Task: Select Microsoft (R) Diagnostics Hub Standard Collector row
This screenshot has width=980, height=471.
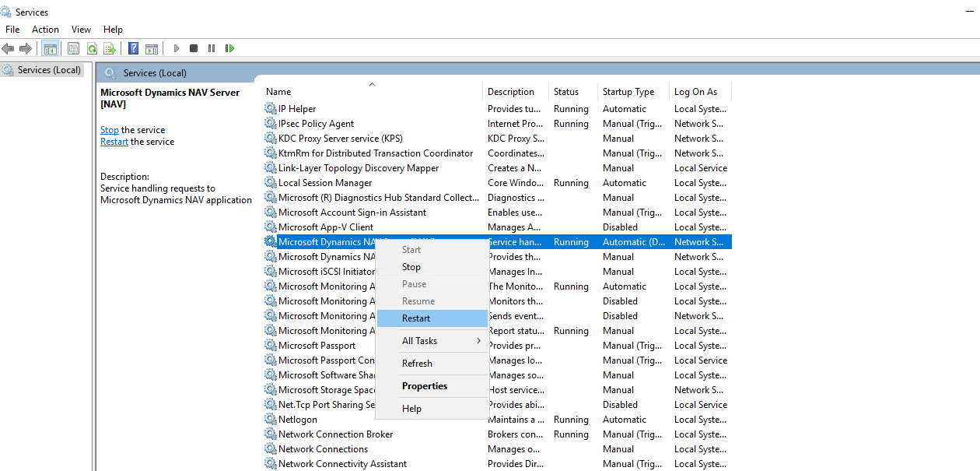Action: [498, 198]
